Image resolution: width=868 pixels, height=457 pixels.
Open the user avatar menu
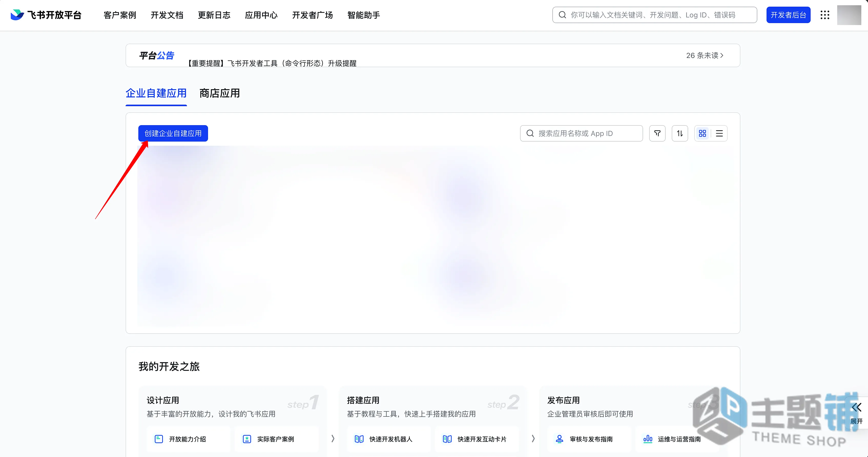coord(849,15)
